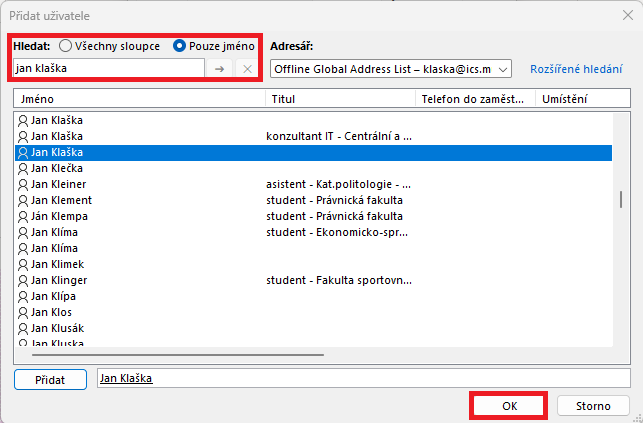Click the search go arrow button
The height and width of the screenshot is (423, 643).
[x=220, y=68]
